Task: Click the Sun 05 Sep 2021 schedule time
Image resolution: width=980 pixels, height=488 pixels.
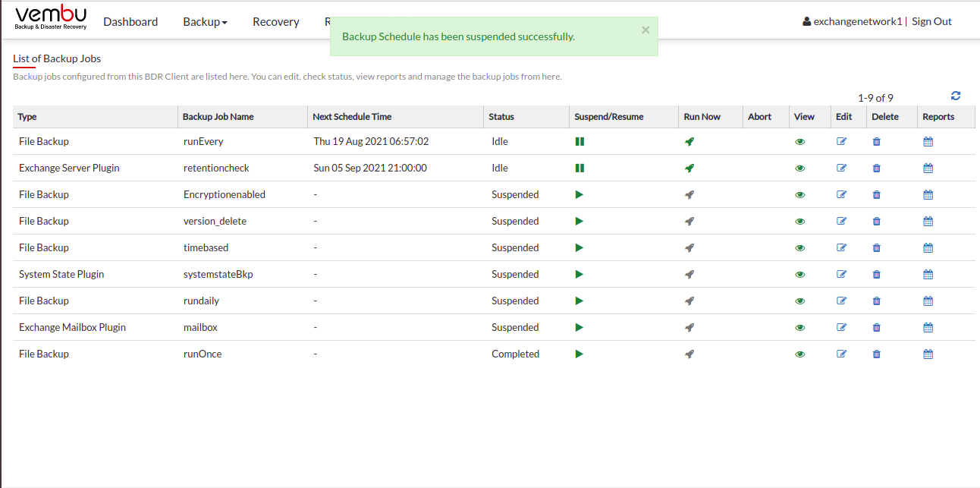Action: click(x=370, y=168)
